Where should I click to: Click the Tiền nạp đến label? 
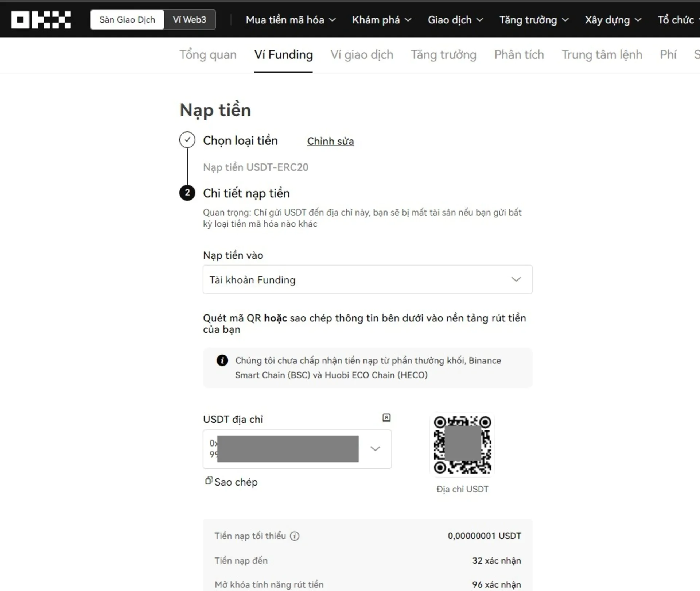[241, 561]
